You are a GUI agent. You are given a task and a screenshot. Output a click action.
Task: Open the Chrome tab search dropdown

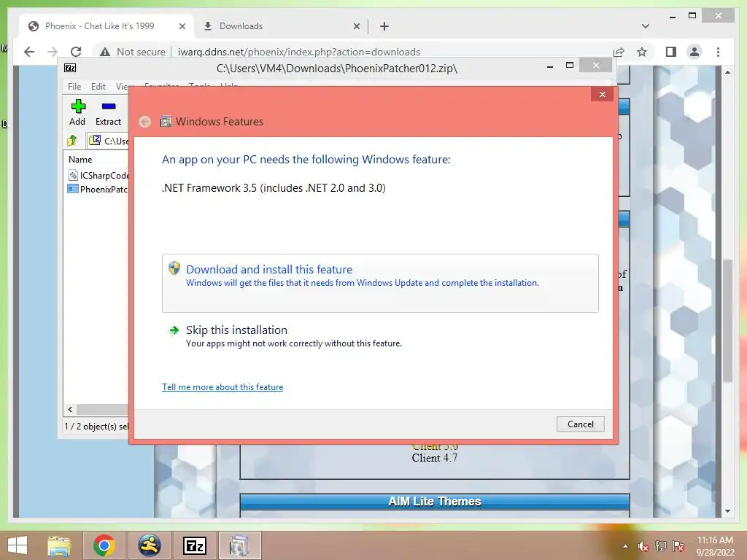[645, 26]
